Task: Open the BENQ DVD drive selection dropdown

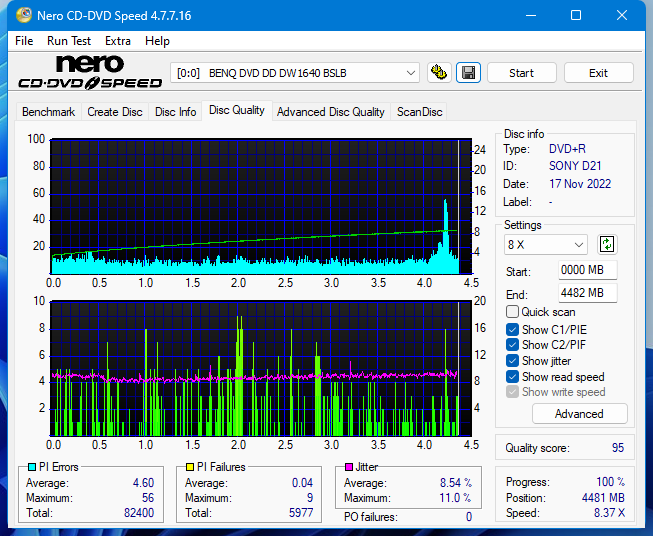Action: [295, 73]
